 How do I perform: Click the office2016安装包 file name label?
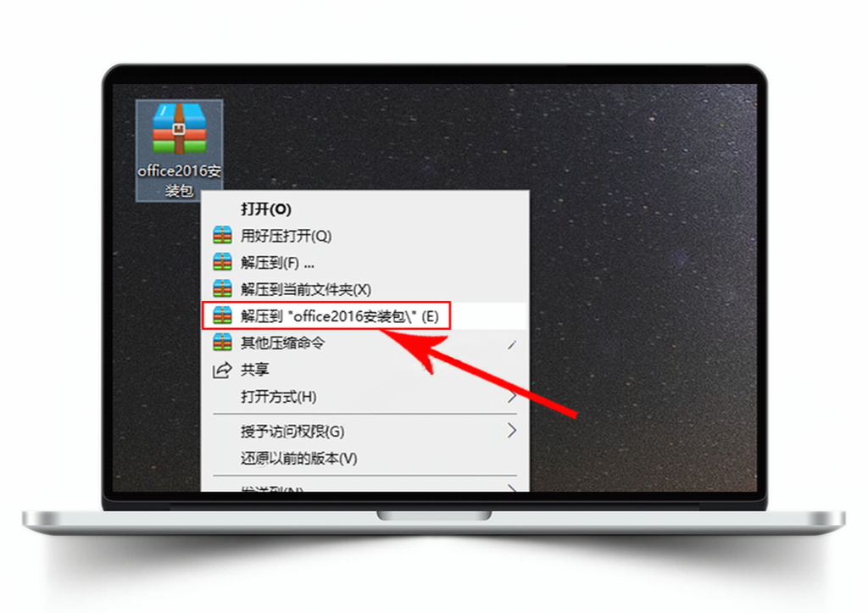tap(180, 181)
